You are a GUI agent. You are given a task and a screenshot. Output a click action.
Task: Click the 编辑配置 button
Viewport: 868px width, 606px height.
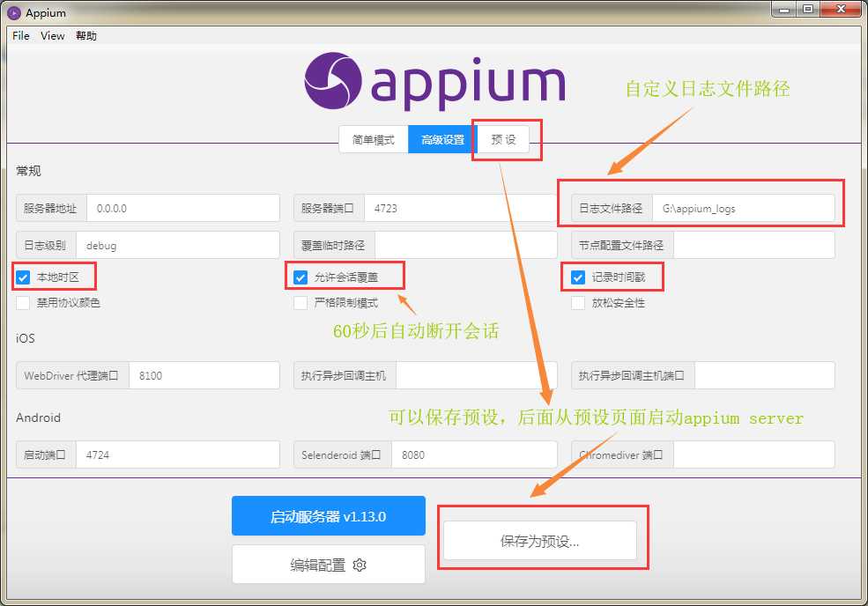click(x=329, y=565)
